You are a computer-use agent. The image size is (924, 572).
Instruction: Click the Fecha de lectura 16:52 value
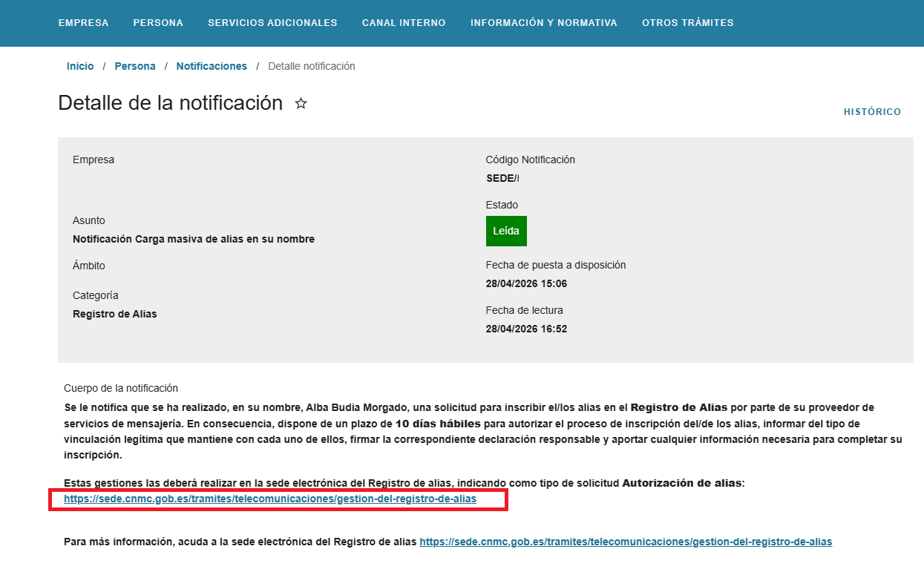tap(526, 329)
